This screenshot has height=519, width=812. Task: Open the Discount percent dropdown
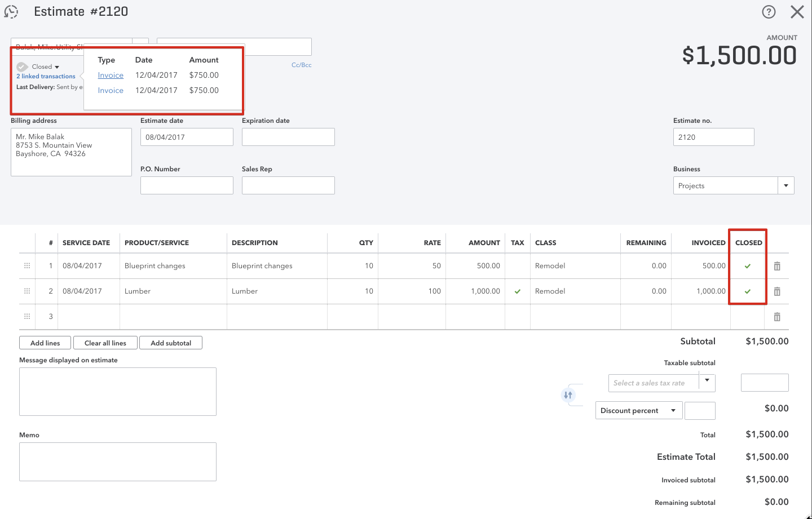coord(638,411)
